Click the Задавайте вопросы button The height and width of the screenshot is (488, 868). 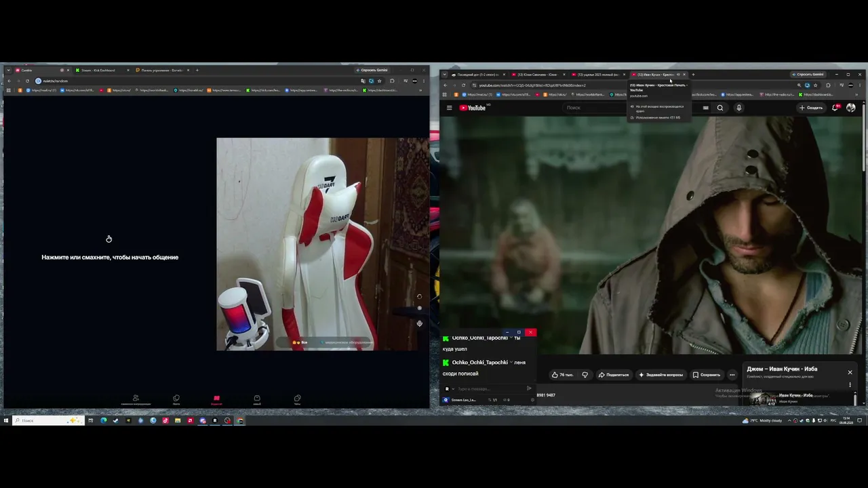point(661,375)
